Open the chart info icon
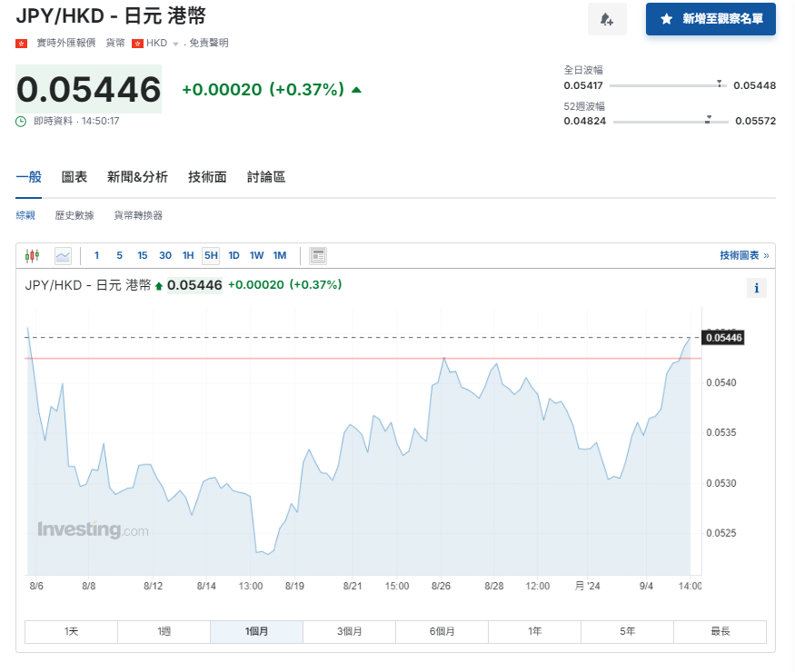Viewport: 795px width, 672px height. (x=756, y=288)
